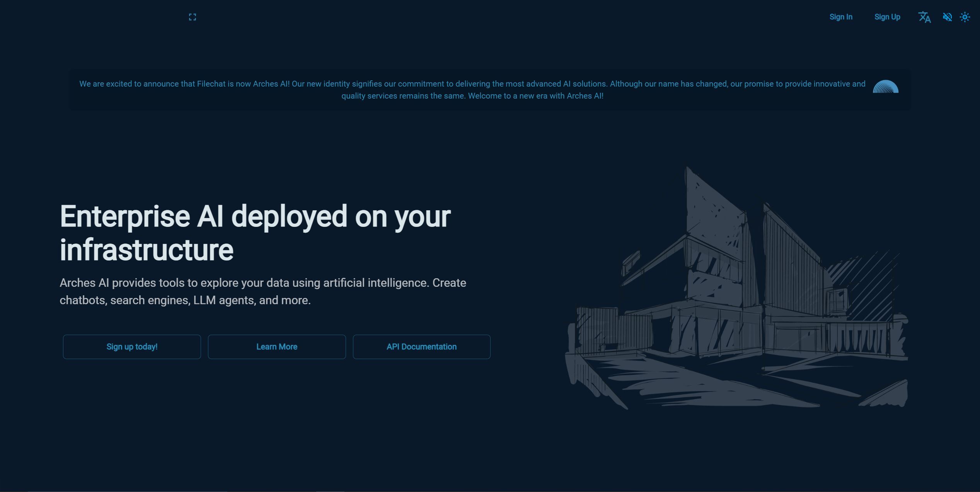Click the sketched building illustration
This screenshot has width=980, height=492.
click(736, 288)
